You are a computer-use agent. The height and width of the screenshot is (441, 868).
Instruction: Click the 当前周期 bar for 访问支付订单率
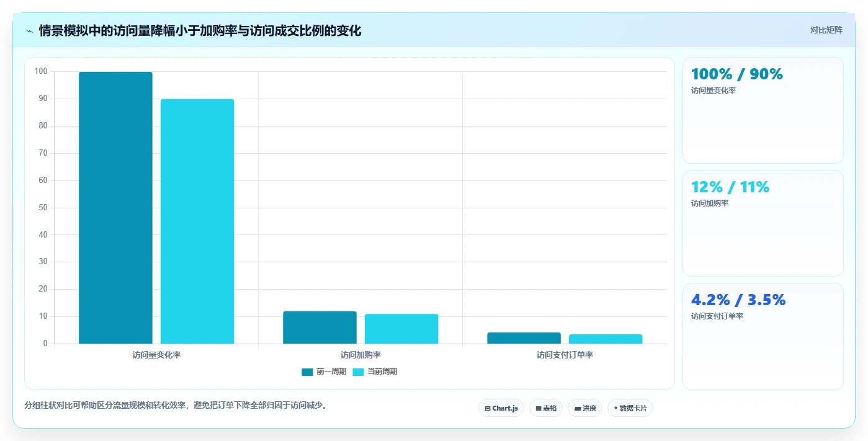606,339
